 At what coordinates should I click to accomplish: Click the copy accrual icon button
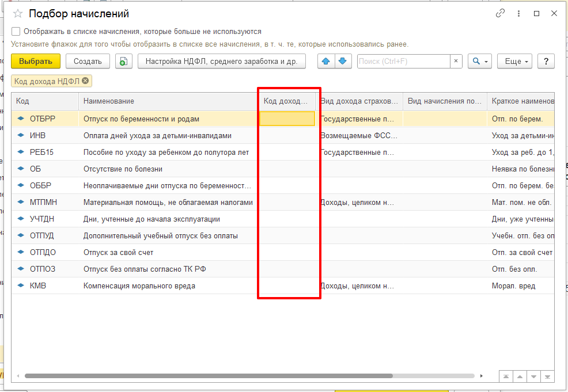click(124, 62)
